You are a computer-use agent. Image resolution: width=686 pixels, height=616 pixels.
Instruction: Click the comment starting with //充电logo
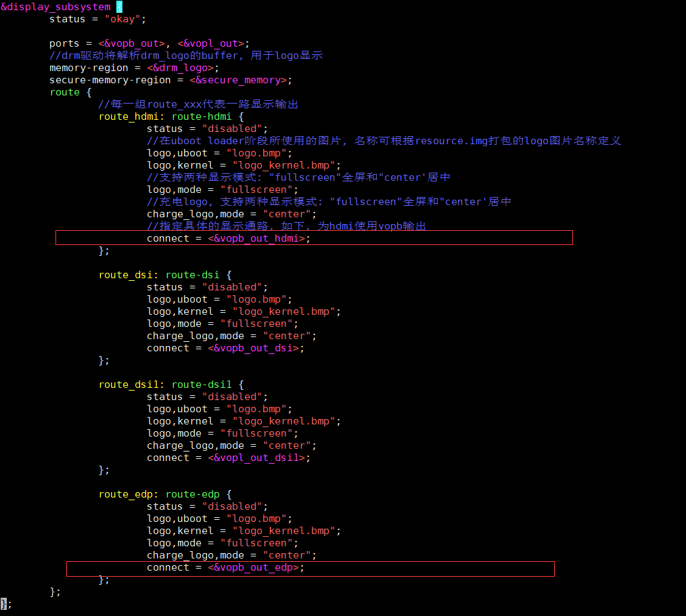[x=329, y=202]
